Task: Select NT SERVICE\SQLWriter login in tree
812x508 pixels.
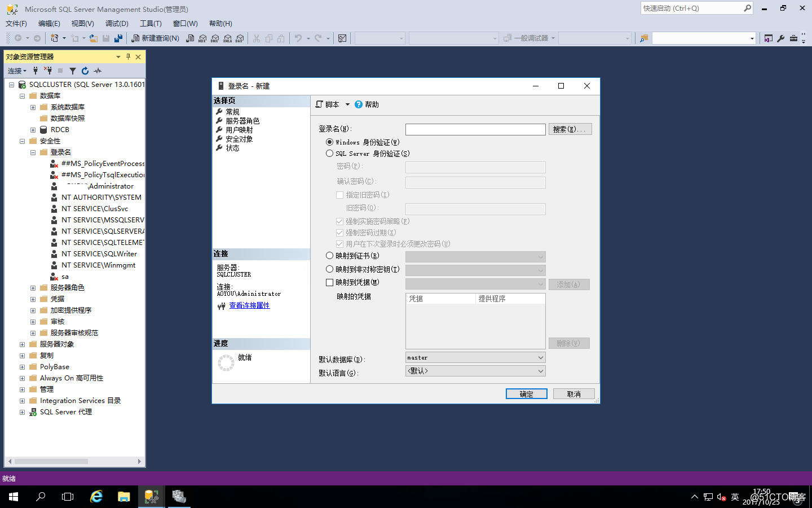Action: 99,254
